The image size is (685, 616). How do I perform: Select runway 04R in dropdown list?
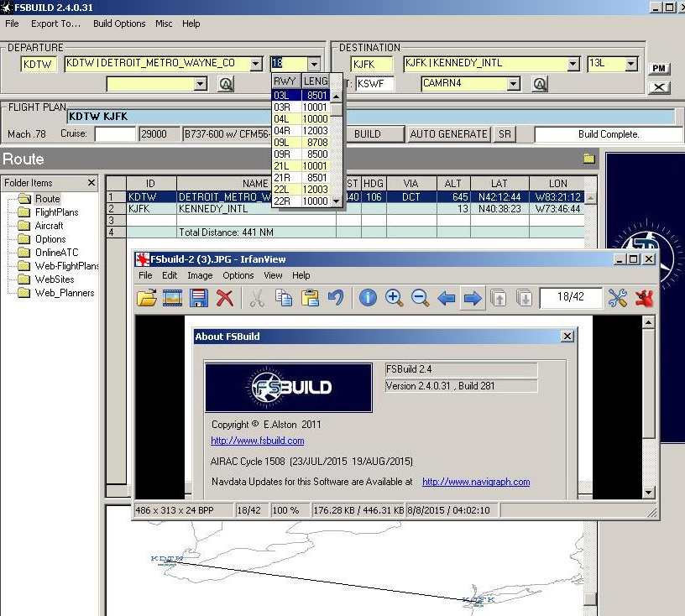tap(301, 131)
